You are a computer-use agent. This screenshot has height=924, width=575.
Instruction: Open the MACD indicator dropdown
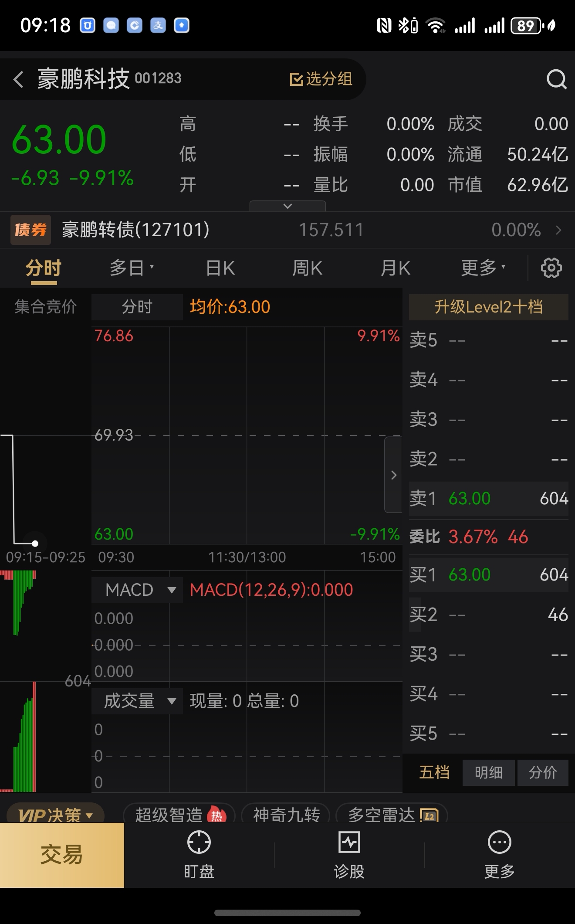(x=137, y=590)
